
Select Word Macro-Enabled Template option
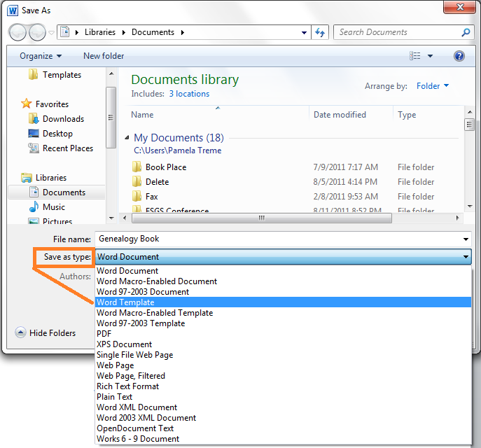(x=283, y=313)
